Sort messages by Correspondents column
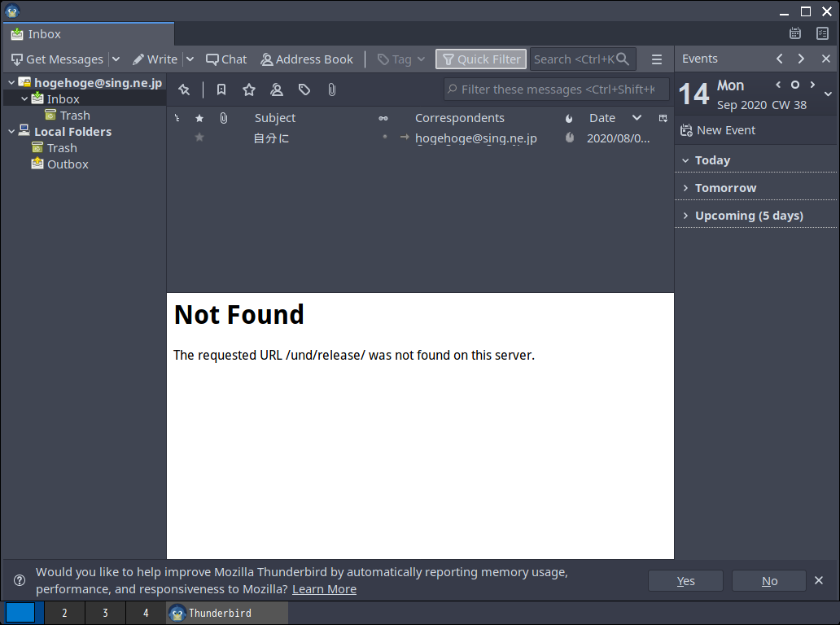The height and width of the screenshot is (625, 840). (460, 118)
